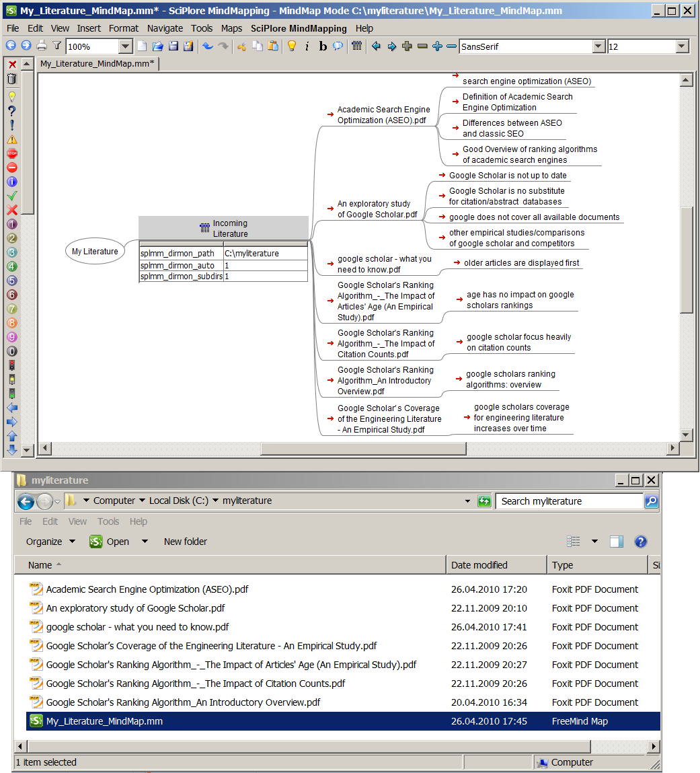Create a new mind map with blank page icon
This screenshot has width=700, height=773.
(x=142, y=46)
